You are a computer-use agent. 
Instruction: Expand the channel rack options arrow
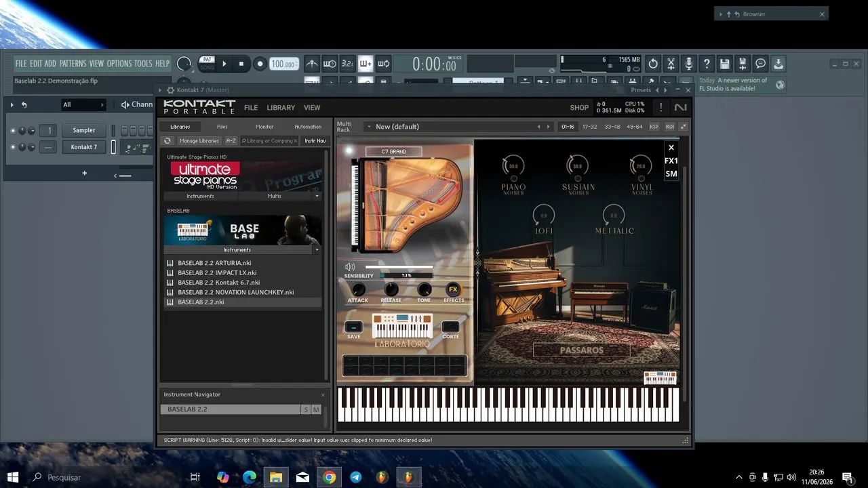pyautogui.click(x=12, y=105)
